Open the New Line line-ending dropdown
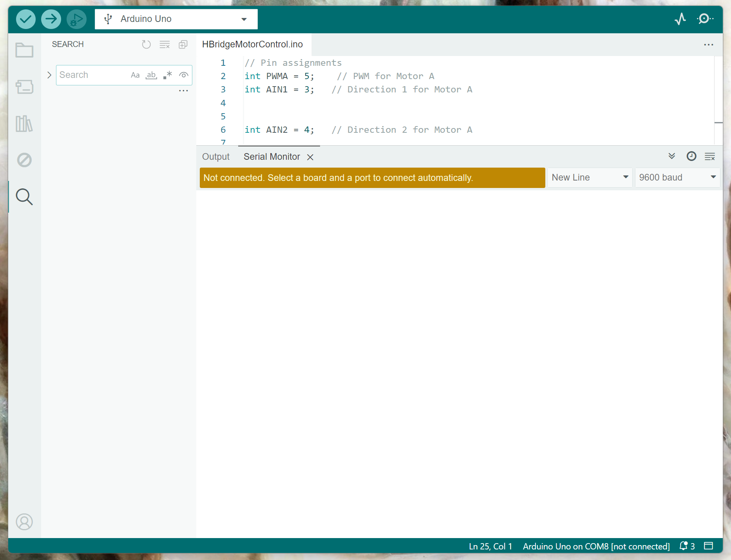Viewport: 731px width, 560px height. tap(589, 177)
